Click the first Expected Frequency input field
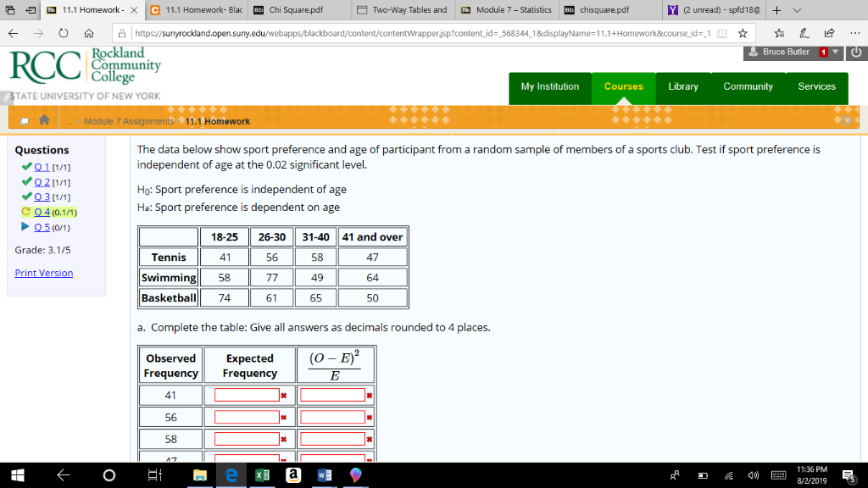This screenshot has height=488, width=868. coord(246,394)
